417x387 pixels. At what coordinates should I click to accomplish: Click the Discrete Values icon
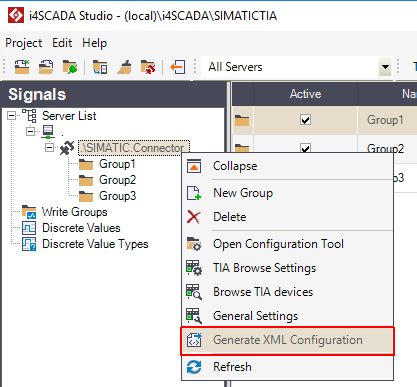click(29, 228)
